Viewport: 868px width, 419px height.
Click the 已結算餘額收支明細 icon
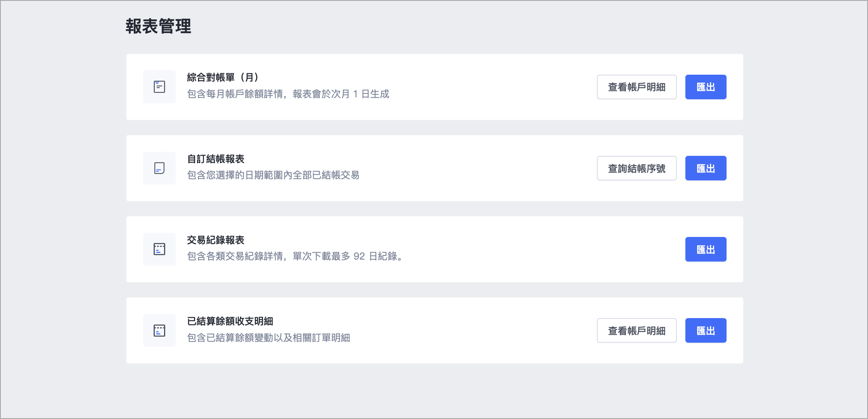click(159, 330)
